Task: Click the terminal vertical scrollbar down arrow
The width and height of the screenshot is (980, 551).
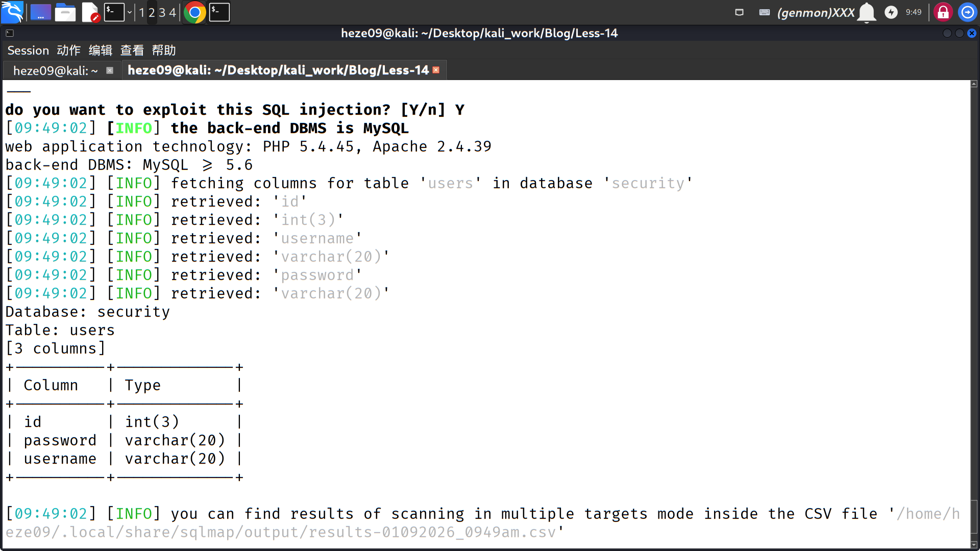Action: coord(974,544)
